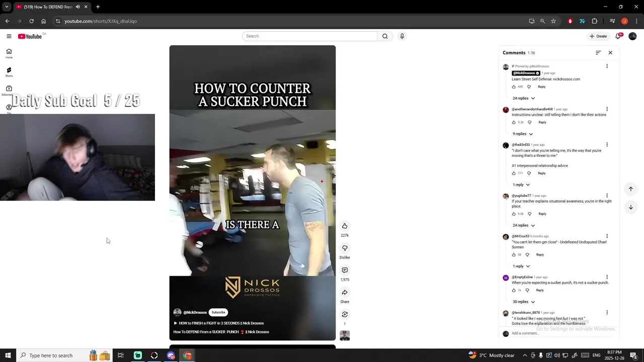Like the Short with thumbs up
The image size is (644, 362).
(345, 226)
